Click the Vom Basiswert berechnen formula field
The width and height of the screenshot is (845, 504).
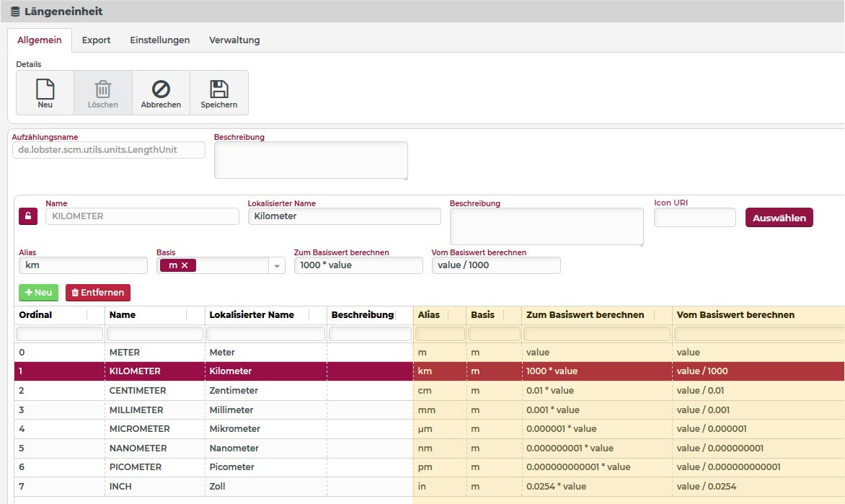[496, 265]
